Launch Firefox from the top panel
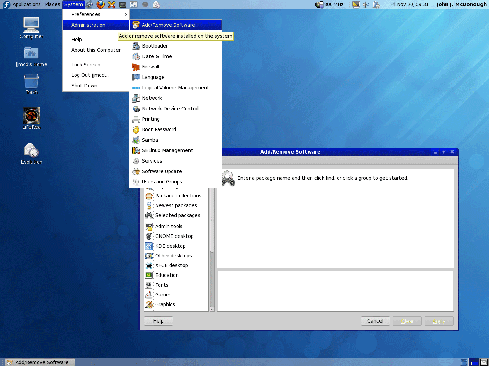 100,4
